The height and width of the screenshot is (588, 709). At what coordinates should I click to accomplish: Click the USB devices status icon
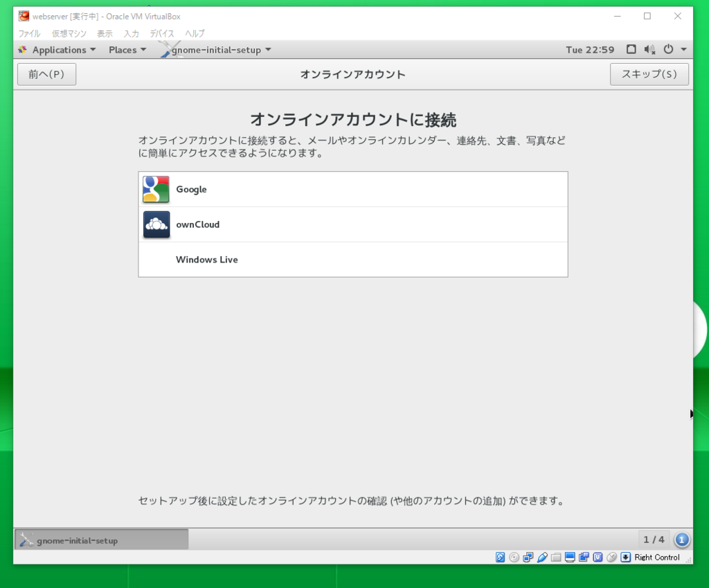point(542,558)
